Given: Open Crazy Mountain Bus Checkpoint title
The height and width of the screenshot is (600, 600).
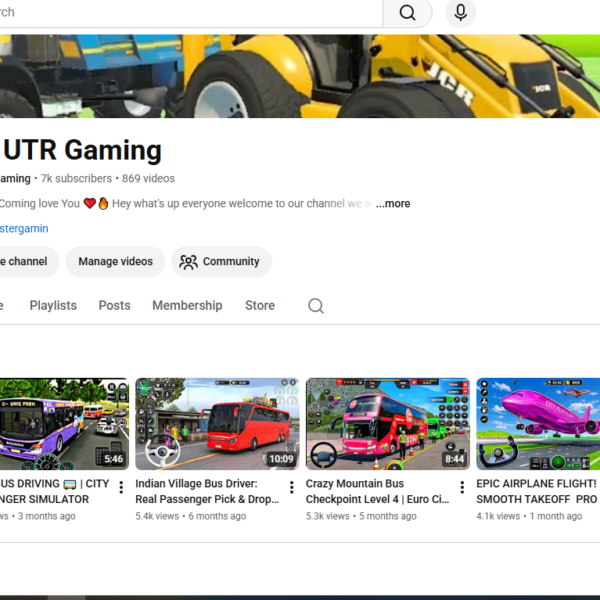Looking at the screenshot, I should [377, 491].
